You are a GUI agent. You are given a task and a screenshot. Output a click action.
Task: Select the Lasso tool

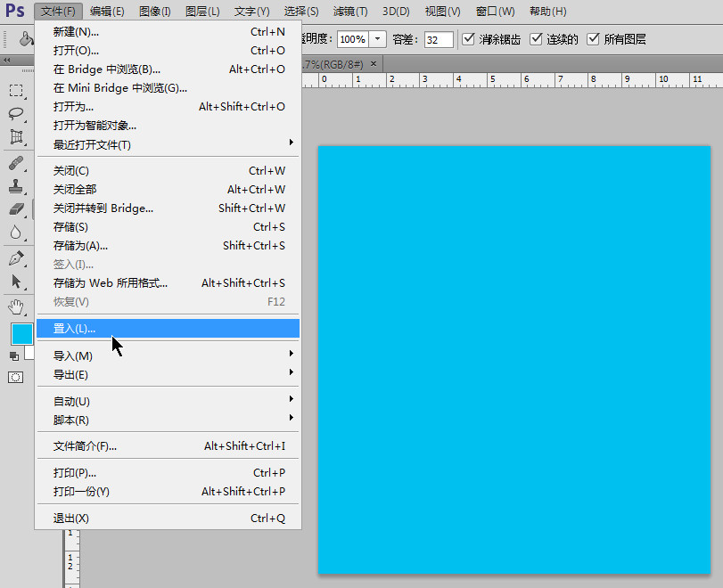pos(16,113)
